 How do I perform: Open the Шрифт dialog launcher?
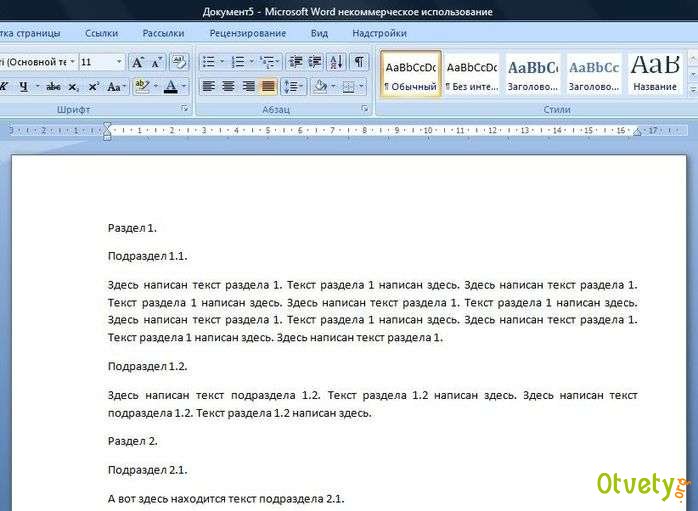[x=184, y=108]
